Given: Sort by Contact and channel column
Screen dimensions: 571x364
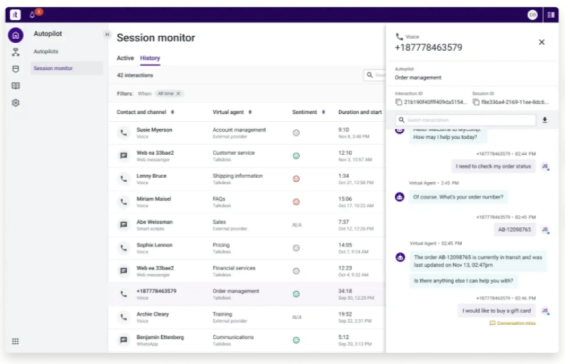Looking at the screenshot, I should coord(173,112).
